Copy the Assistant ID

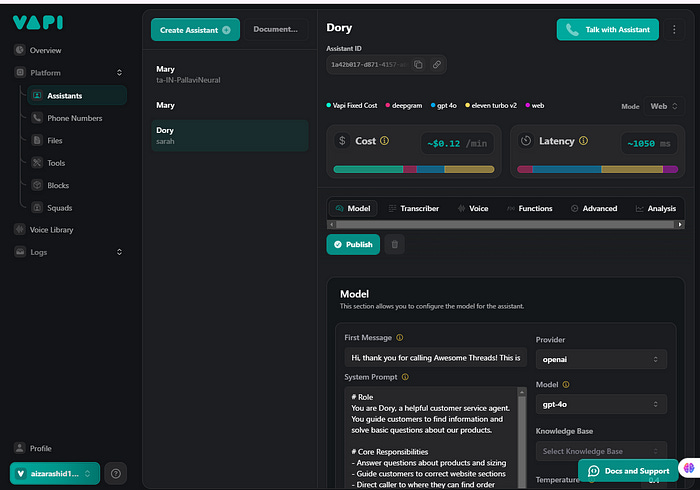[x=418, y=65]
